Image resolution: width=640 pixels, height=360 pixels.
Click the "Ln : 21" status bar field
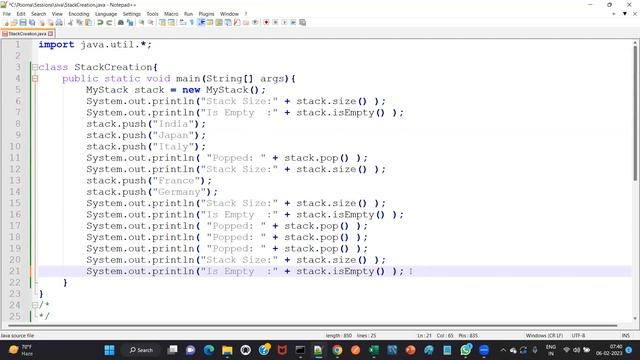424,336
